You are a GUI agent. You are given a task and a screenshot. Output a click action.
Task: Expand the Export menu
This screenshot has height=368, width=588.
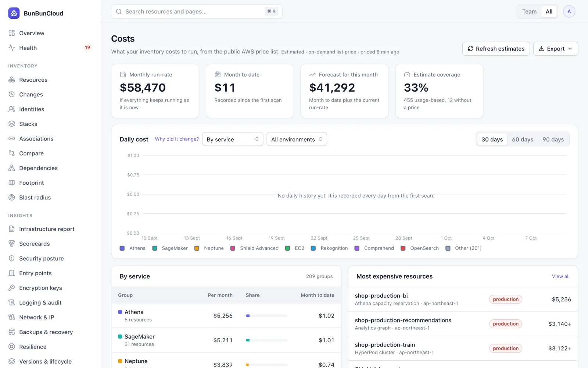click(556, 49)
